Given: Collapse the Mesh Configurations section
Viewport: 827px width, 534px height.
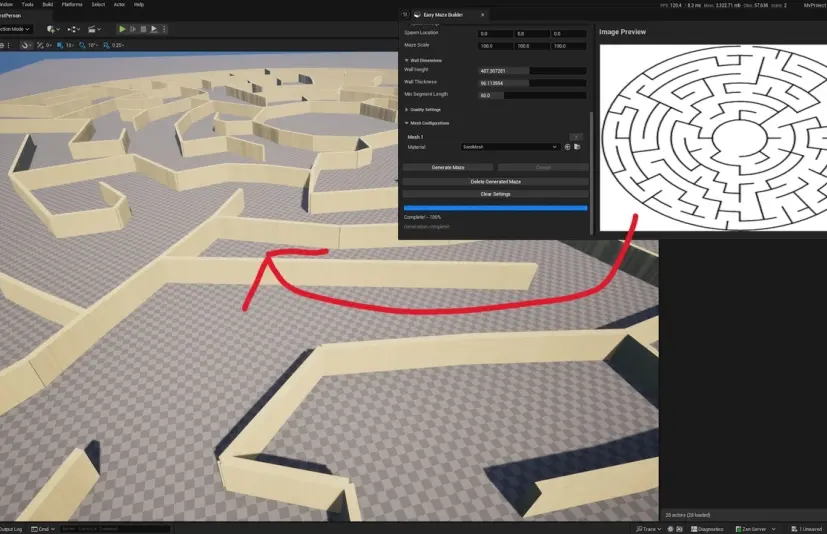Looking at the screenshot, I should (406, 123).
